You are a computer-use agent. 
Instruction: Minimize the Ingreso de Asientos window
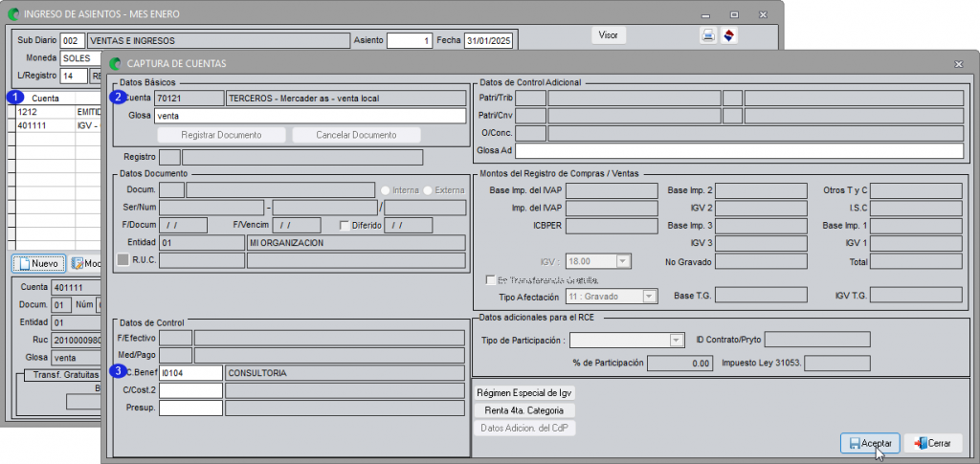coord(705,13)
